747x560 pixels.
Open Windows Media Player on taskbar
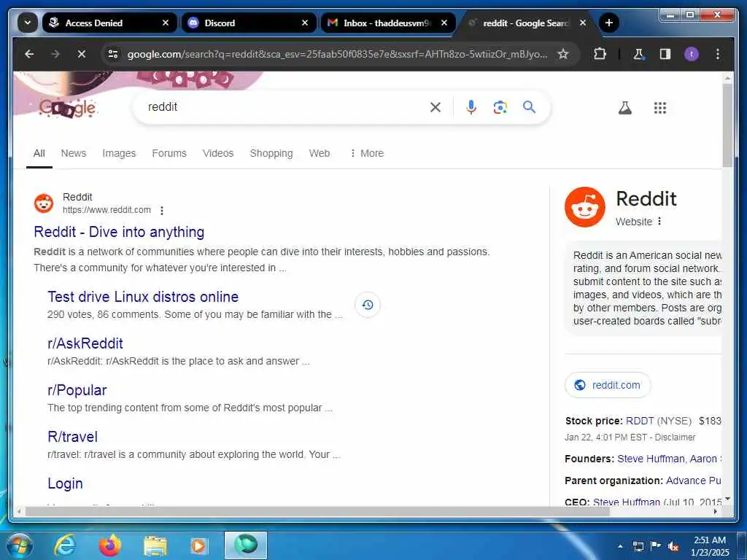198,546
